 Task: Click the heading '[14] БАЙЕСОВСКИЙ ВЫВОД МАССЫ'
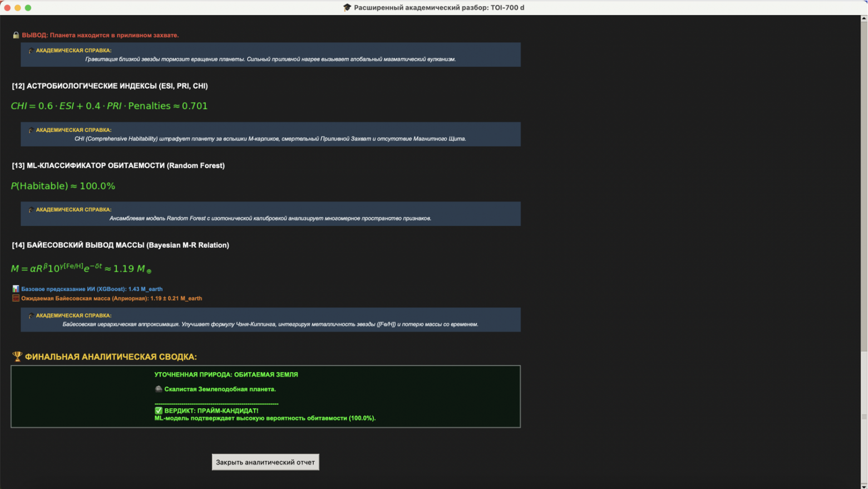pos(120,245)
